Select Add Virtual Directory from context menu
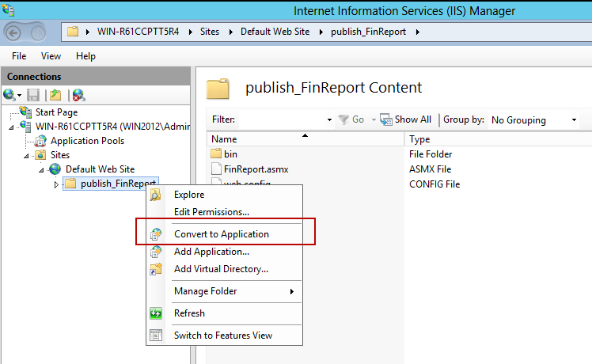The width and height of the screenshot is (592, 364). (221, 269)
